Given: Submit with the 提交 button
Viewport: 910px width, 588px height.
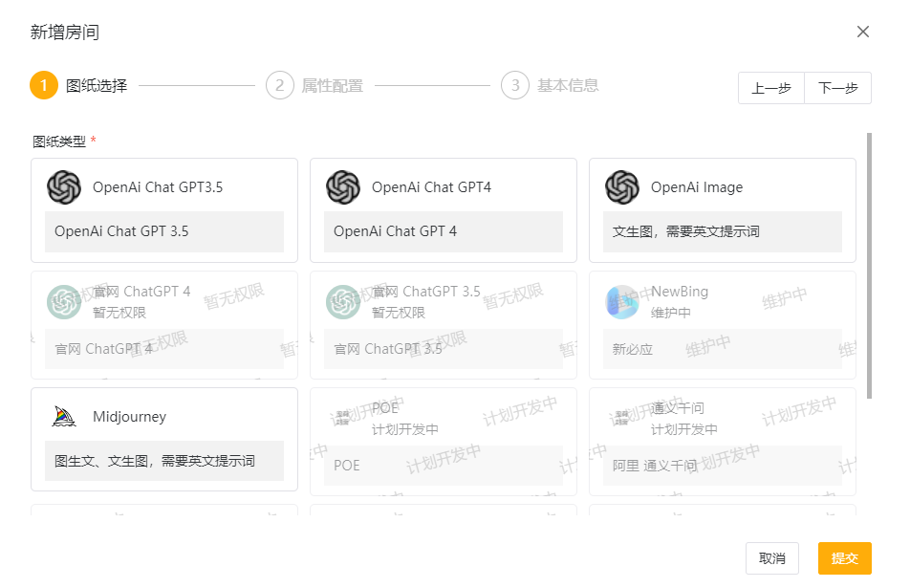Looking at the screenshot, I should (845, 558).
